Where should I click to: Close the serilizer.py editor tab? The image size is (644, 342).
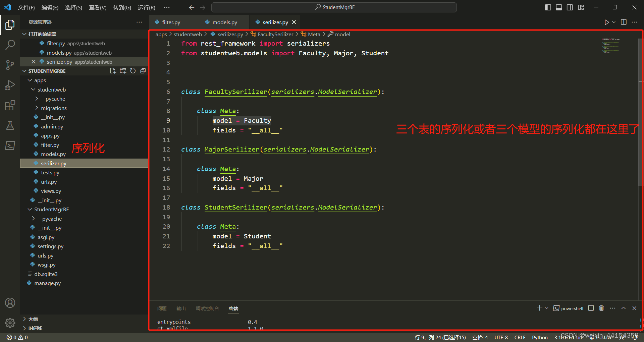294,22
